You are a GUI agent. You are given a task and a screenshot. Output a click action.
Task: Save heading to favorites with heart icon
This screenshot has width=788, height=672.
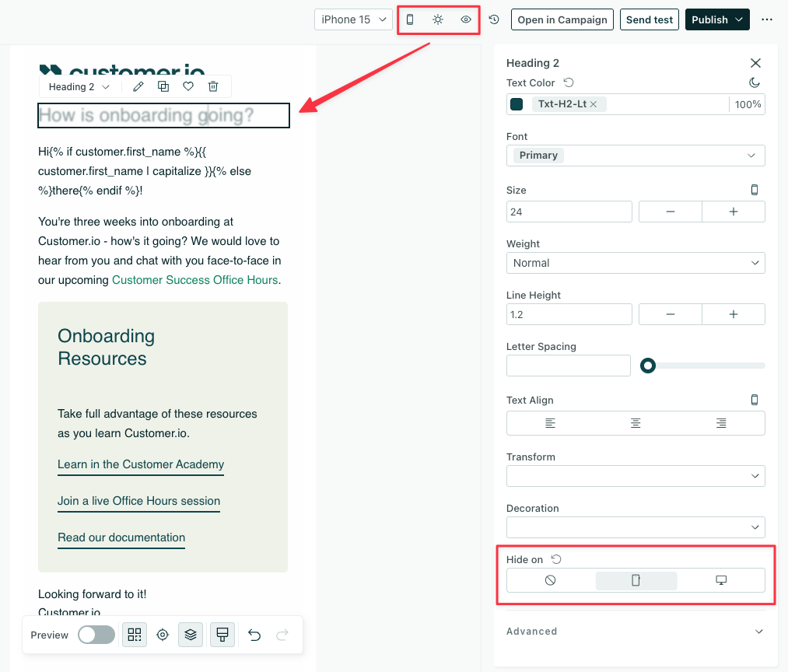pyautogui.click(x=188, y=87)
